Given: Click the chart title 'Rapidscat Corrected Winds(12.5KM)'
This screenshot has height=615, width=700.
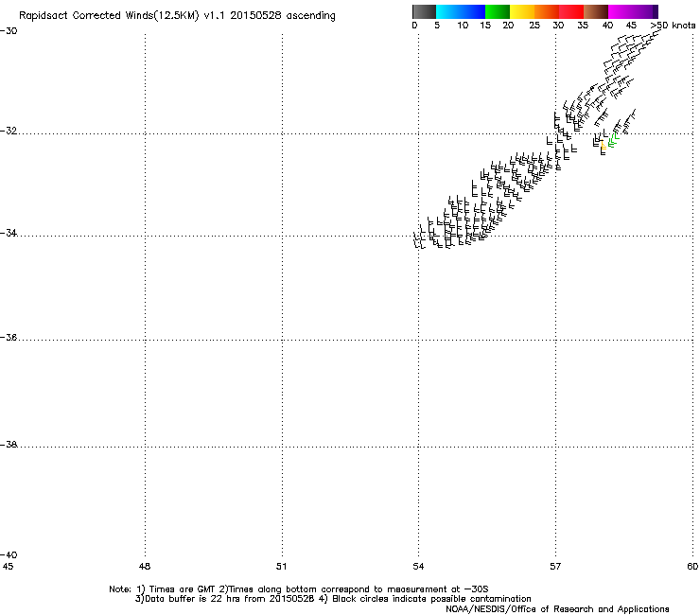Looking at the screenshot, I should click(109, 16).
